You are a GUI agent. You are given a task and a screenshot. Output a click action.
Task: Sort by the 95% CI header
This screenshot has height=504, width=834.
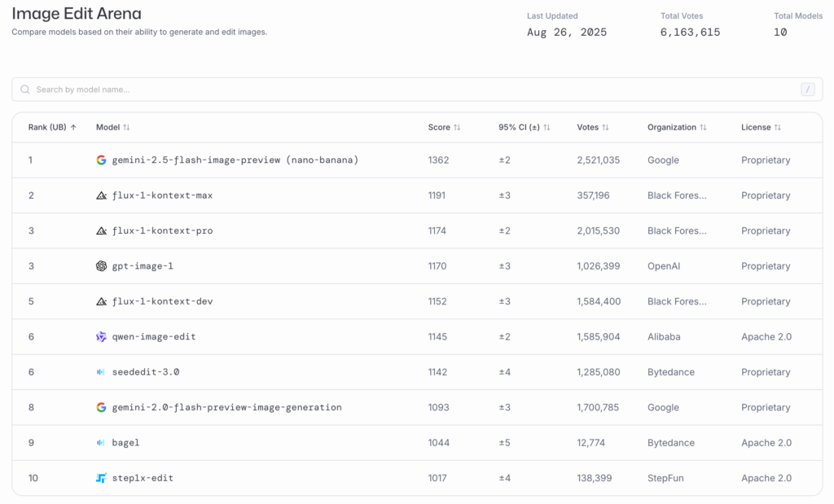click(525, 127)
